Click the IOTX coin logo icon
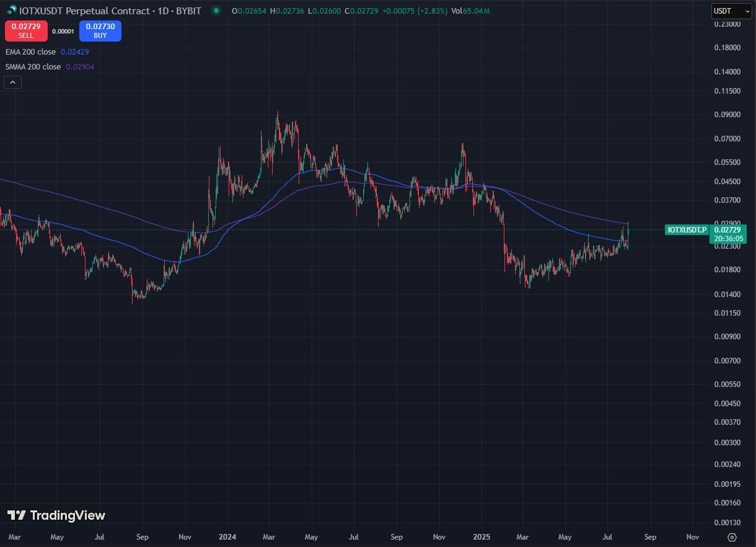 [x=10, y=11]
